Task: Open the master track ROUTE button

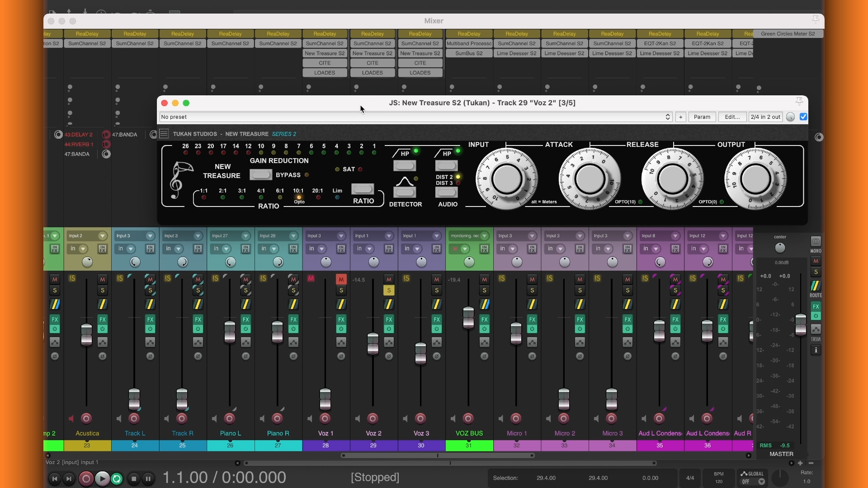Action: 816,286
